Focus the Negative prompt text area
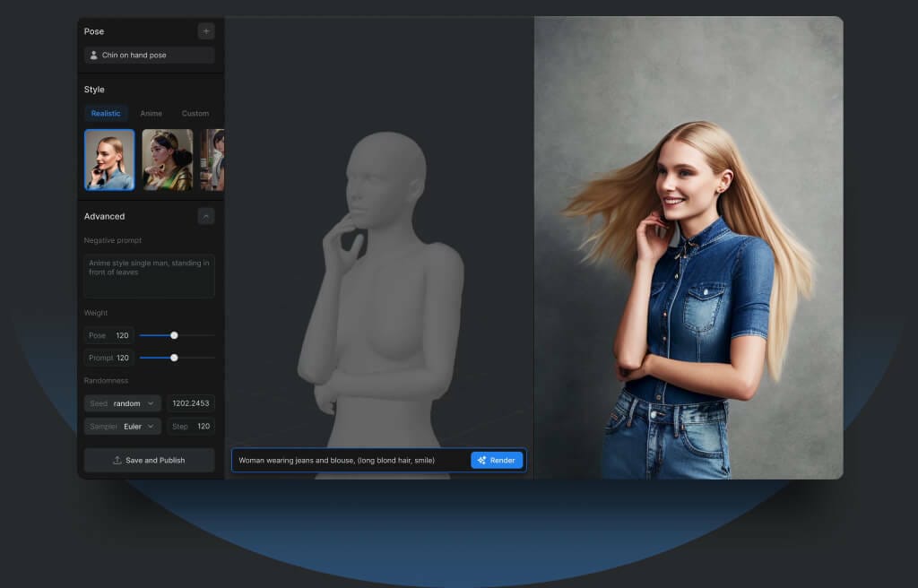This screenshot has height=588, width=918. coord(150,276)
